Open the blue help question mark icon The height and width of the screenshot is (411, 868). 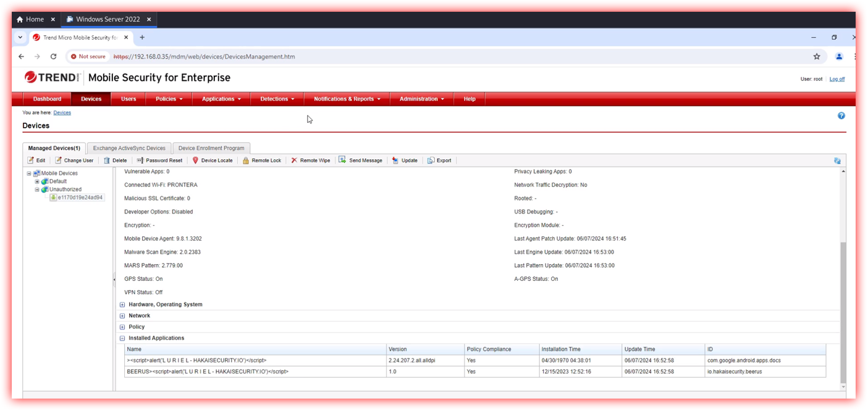(x=841, y=115)
